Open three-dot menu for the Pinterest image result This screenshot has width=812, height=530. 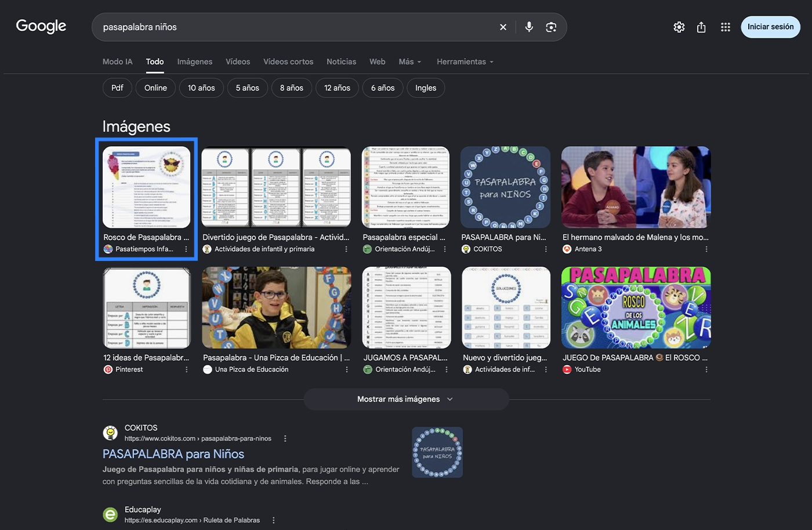tap(186, 369)
